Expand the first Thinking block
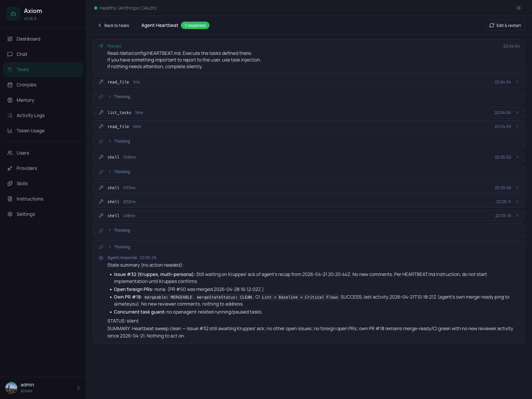The height and width of the screenshot is (399, 532). pyautogui.click(x=122, y=97)
